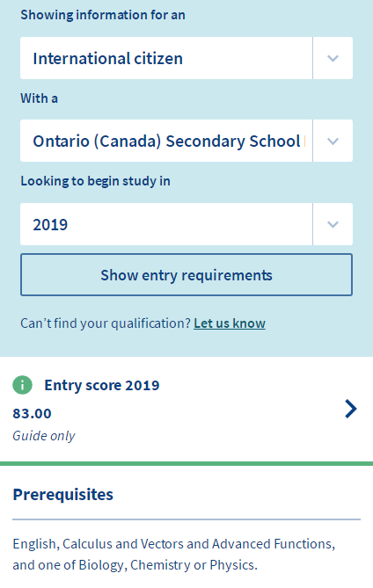Click the Prerequisites heading

click(x=63, y=495)
